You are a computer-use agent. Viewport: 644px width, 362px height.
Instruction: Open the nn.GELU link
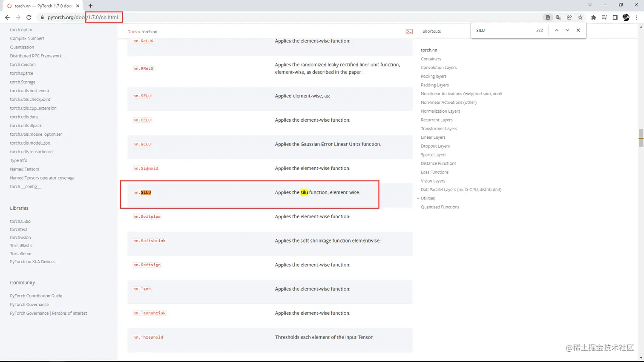(142, 144)
